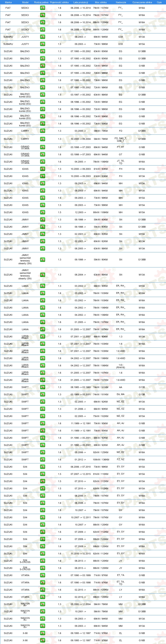Click the fuel icon in SUBARU JUSTY 1.5 row
Screen dimensions: 166x644
[x=42, y=44]
